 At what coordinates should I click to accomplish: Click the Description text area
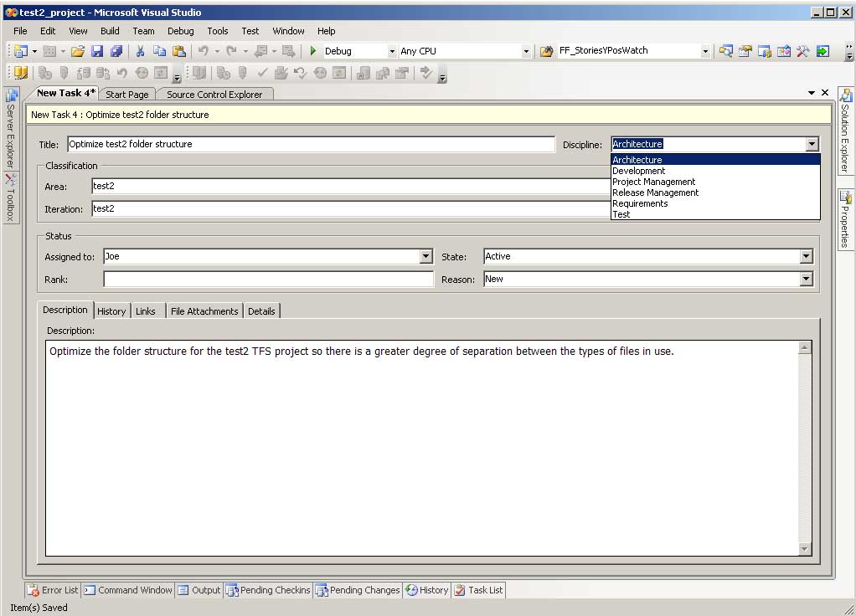click(422, 449)
